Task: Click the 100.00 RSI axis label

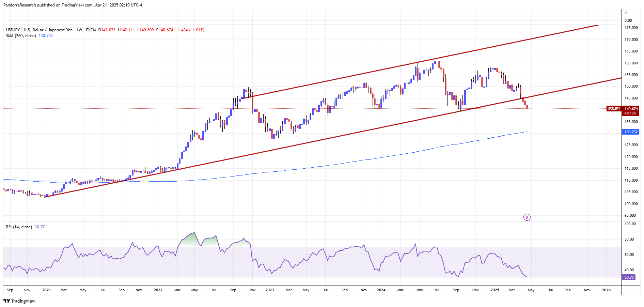Action: pyautogui.click(x=630, y=224)
